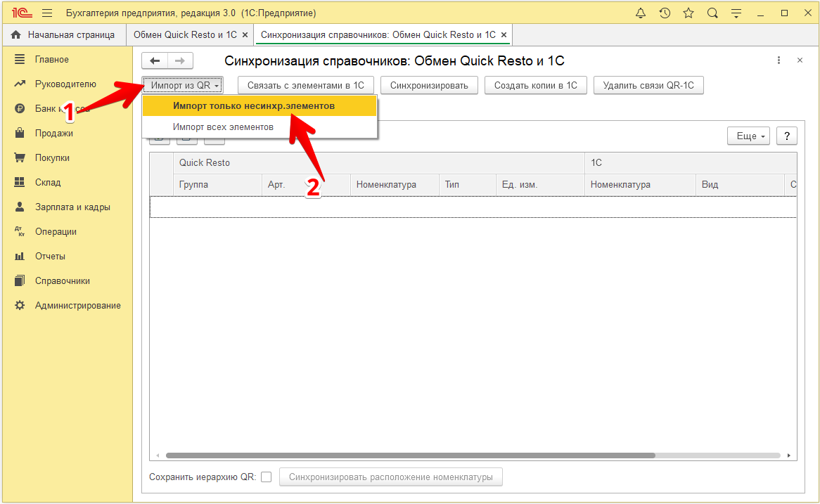Screen dimensions: 820x504
Task: Click the Синхронизировать button
Action: (430, 85)
